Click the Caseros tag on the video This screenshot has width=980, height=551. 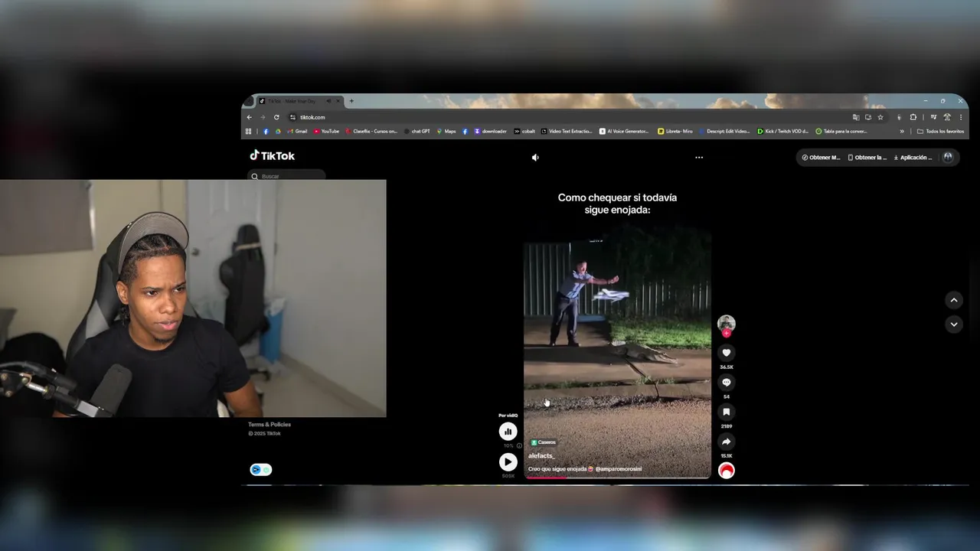(x=544, y=442)
